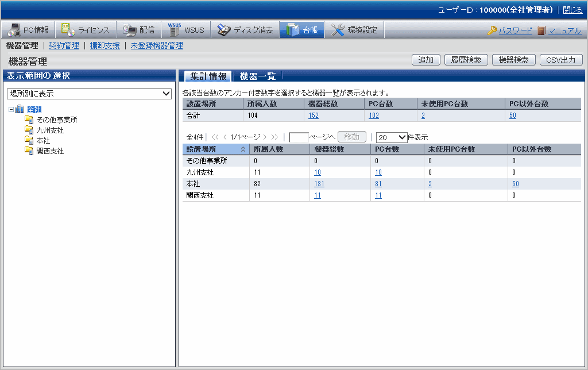Open the PC情報 tab icon
This screenshot has width=588, height=370.
coord(14,30)
